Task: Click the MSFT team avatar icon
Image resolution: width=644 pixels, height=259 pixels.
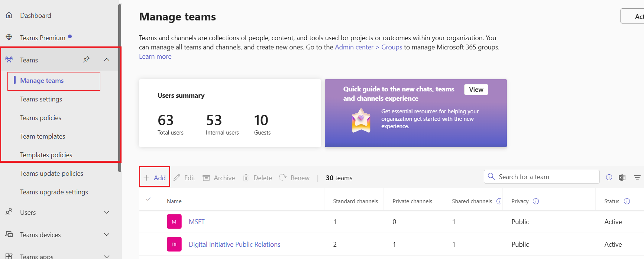Action: 174,222
